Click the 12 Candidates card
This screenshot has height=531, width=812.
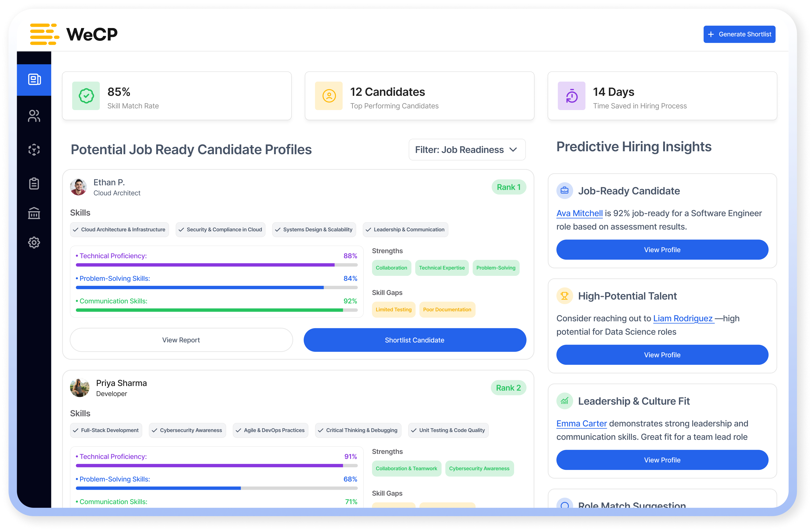coord(419,96)
